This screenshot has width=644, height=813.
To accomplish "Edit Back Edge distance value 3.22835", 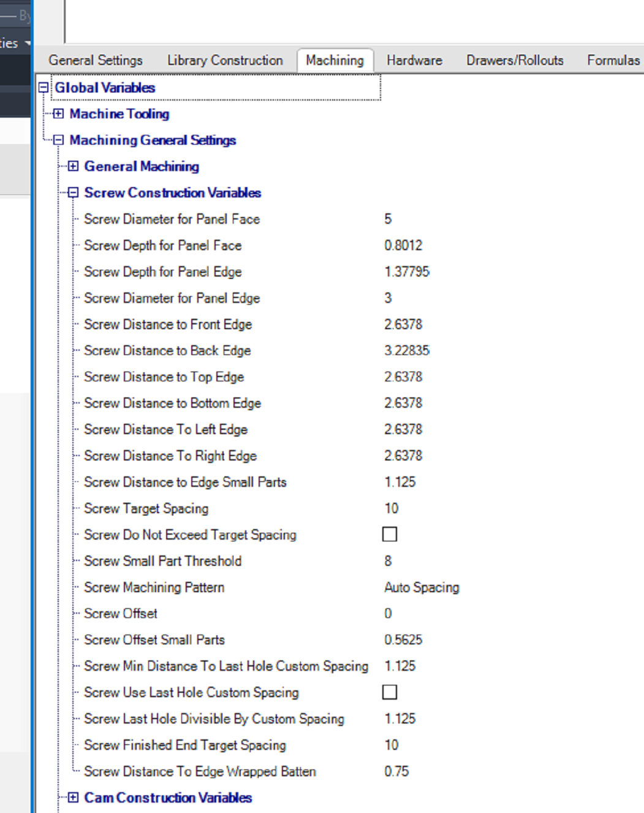I will pos(407,351).
